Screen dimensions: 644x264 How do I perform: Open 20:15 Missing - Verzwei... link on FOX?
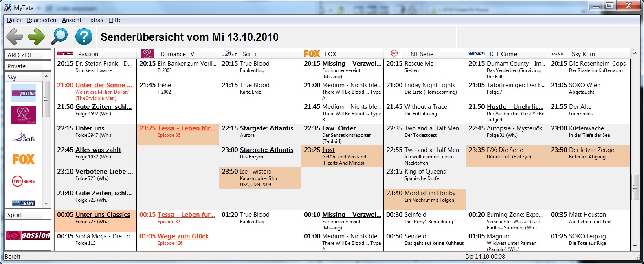click(352, 64)
